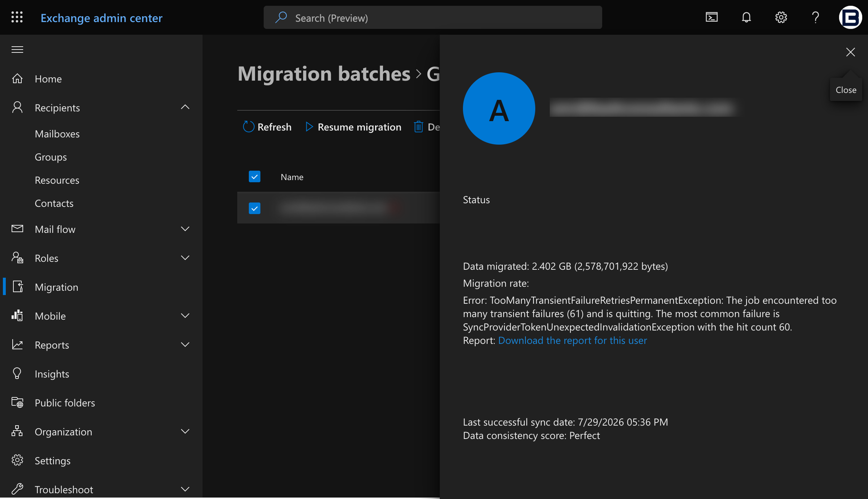Expand the Troubleshoot section chevron

(x=185, y=489)
